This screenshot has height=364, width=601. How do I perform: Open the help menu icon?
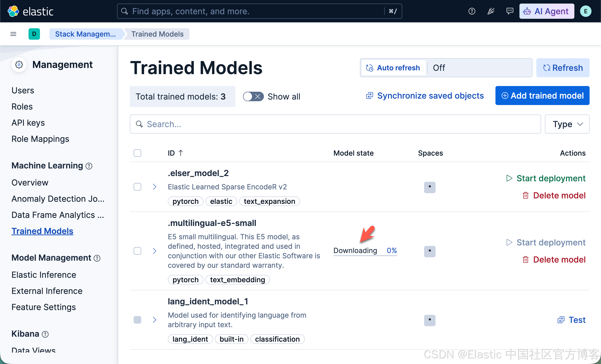[x=472, y=11]
